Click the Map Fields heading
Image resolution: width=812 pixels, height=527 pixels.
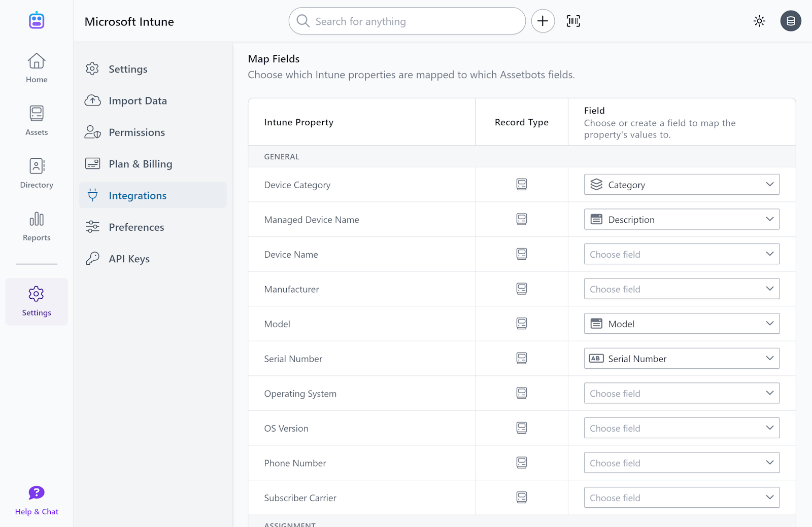(274, 59)
